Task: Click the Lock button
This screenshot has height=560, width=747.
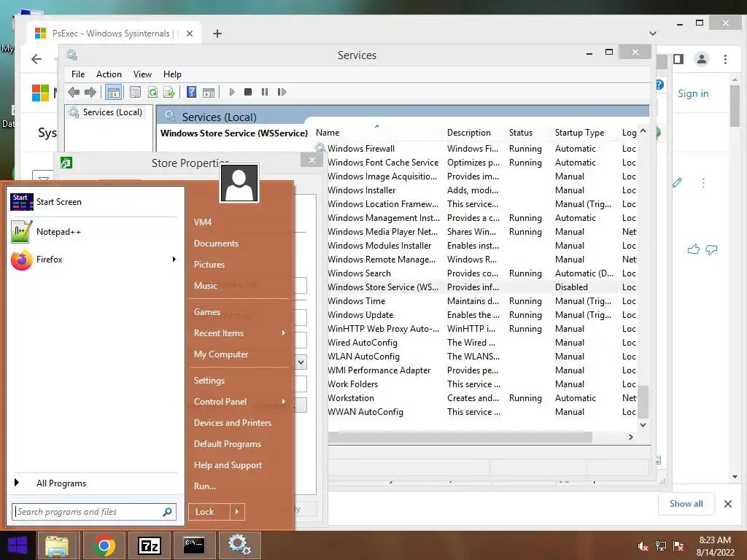Action: coord(209,512)
